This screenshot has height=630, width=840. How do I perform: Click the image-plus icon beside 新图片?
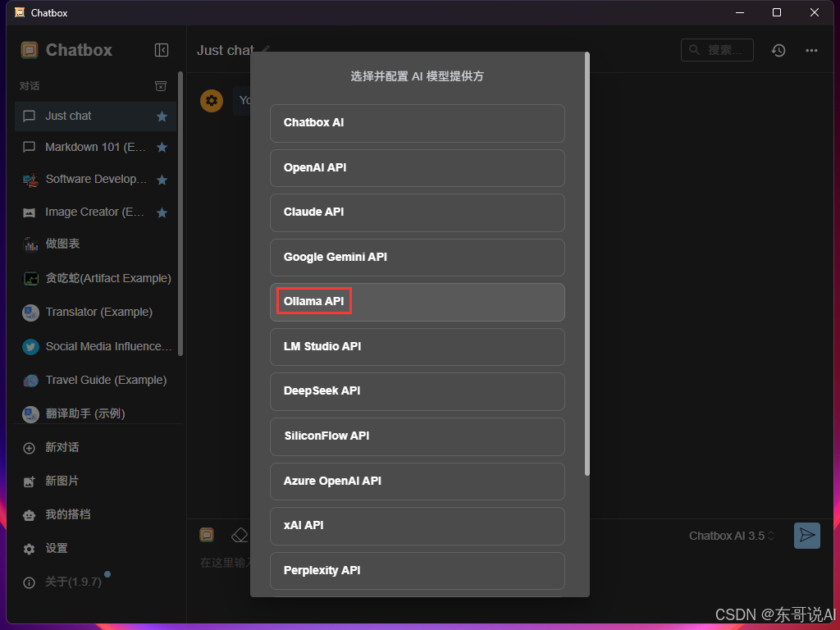pos(29,482)
